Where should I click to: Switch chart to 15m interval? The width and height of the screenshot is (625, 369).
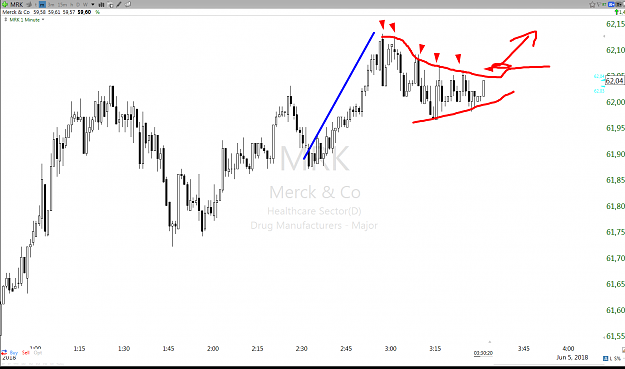pyautogui.click(x=62, y=4)
